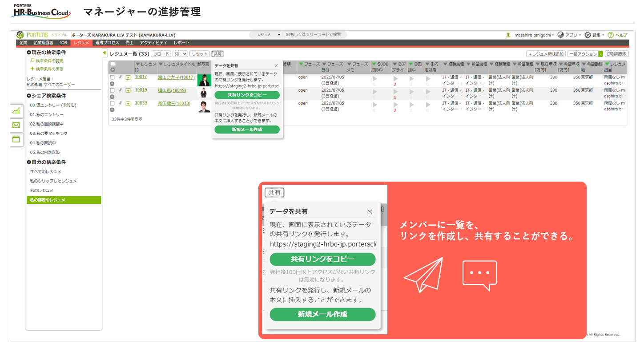Switch to the JOB tab
The width and height of the screenshot is (644, 361).
(x=63, y=43)
